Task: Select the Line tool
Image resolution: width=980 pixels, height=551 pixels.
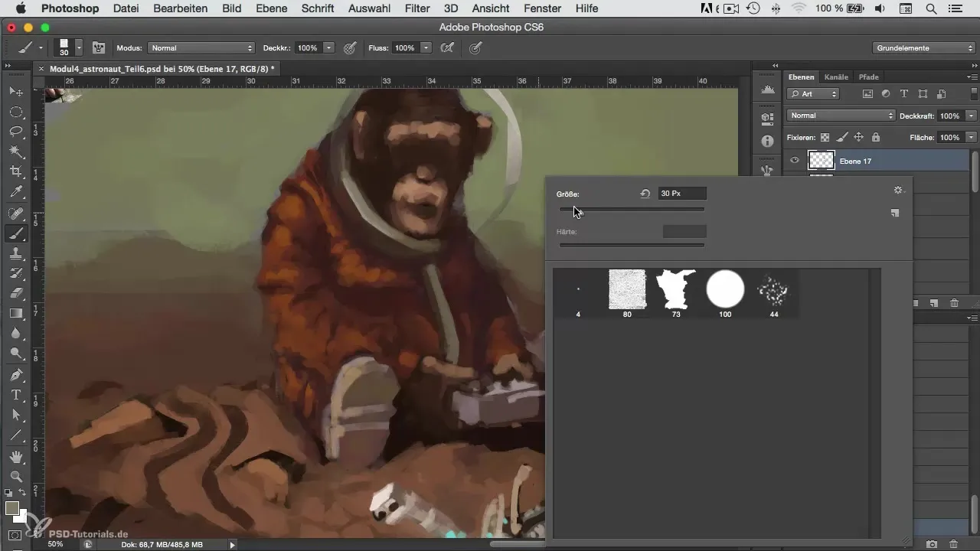Action: click(x=15, y=435)
